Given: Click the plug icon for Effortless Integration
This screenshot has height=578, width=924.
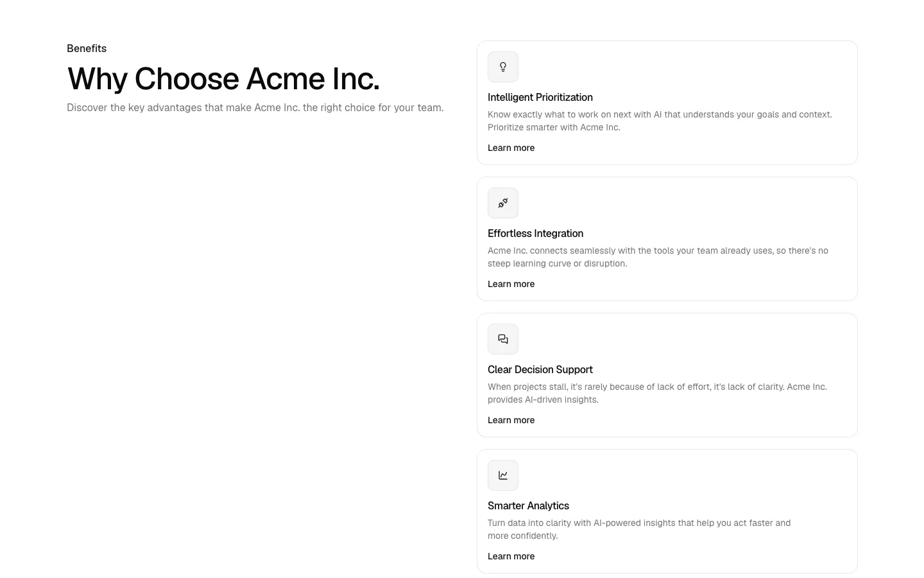Looking at the screenshot, I should click(x=503, y=203).
